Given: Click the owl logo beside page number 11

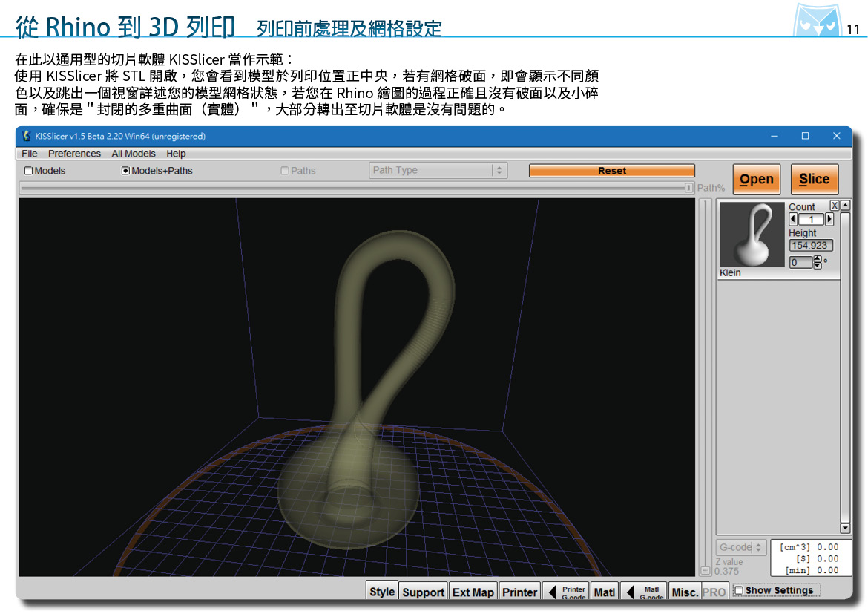Looking at the screenshot, I should pos(817,21).
